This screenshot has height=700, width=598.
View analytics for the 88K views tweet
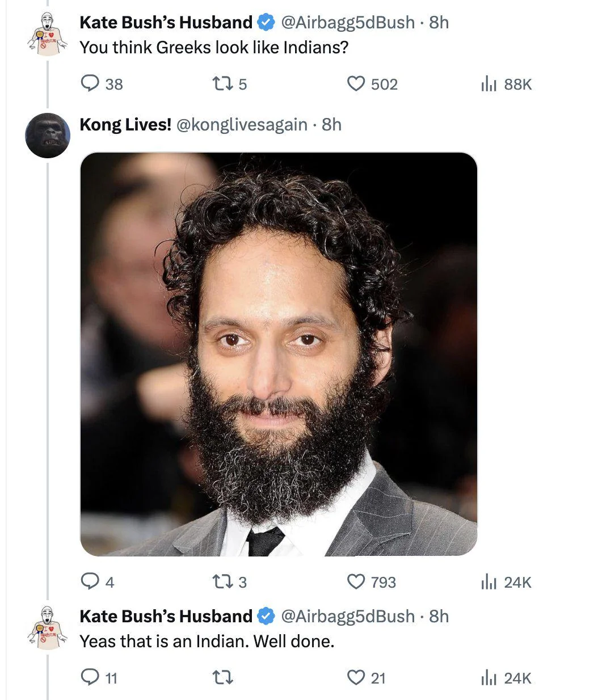pos(506,84)
